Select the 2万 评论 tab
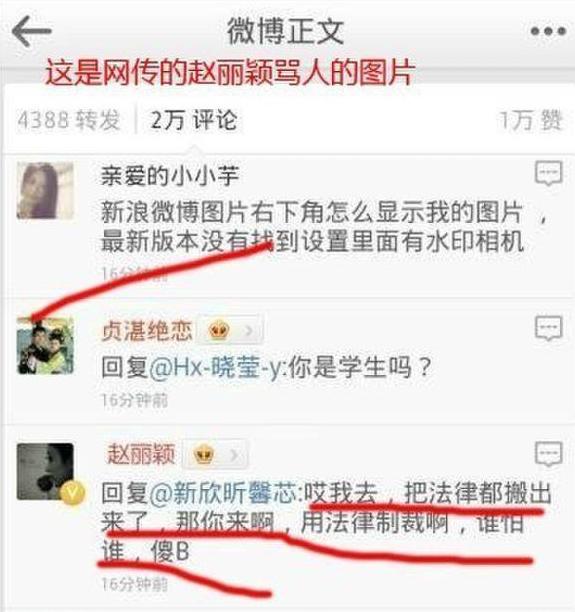575x612 pixels. coord(194,120)
